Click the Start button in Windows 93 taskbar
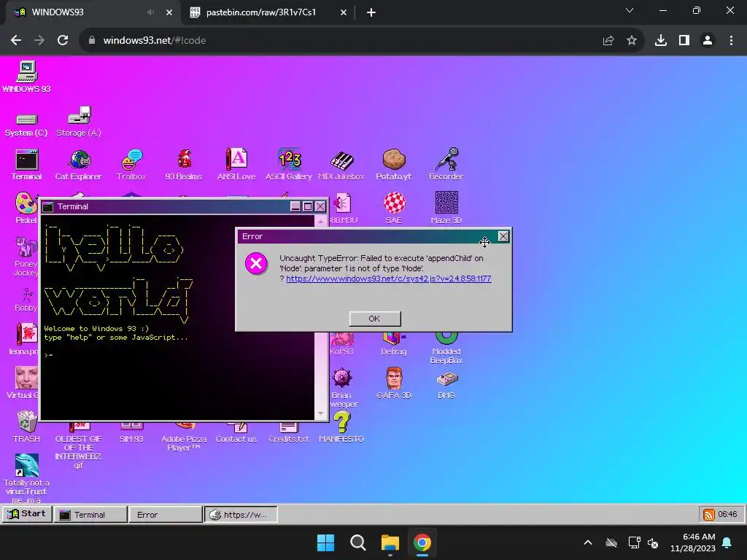This screenshot has width=747, height=560. [27, 514]
